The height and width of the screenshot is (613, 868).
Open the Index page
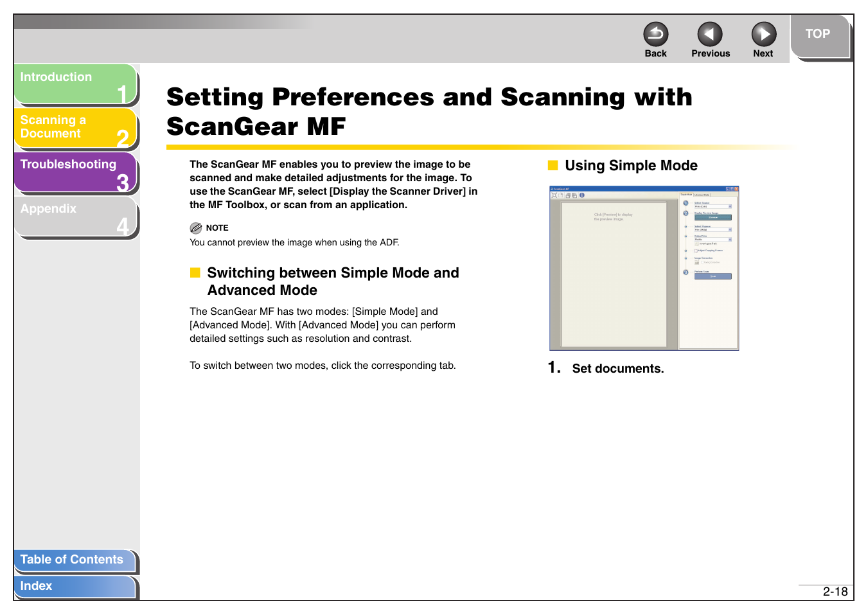pos(75,587)
